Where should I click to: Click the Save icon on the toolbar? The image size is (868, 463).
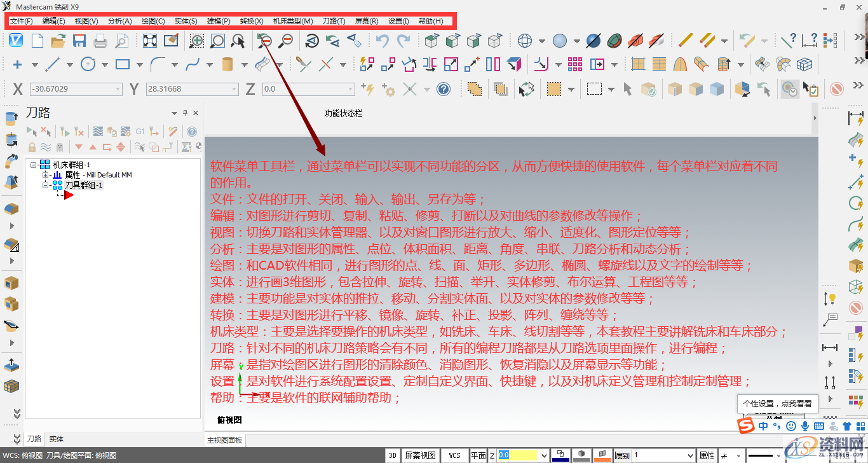(78, 39)
